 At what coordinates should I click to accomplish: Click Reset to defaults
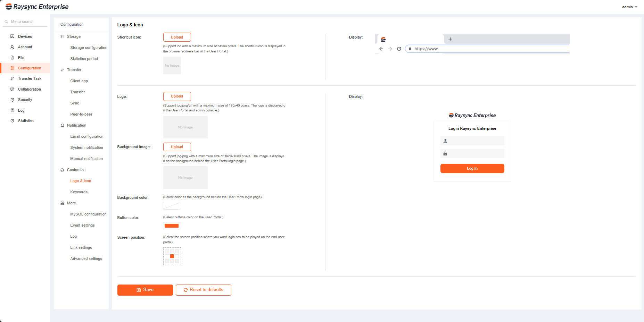pos(204,290)
